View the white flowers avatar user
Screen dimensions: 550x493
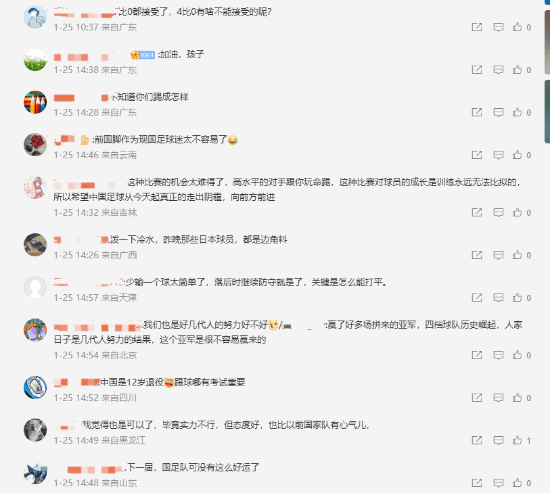(x=35, y=60)
